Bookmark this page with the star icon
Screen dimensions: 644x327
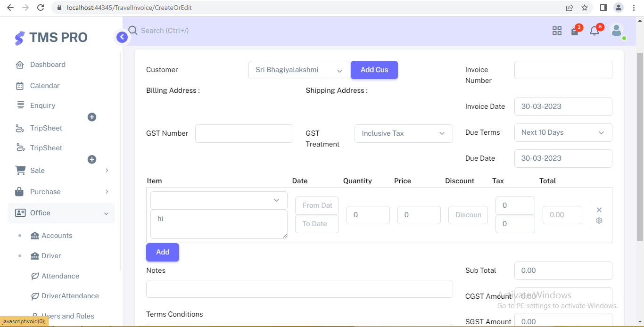click(585, 8)
